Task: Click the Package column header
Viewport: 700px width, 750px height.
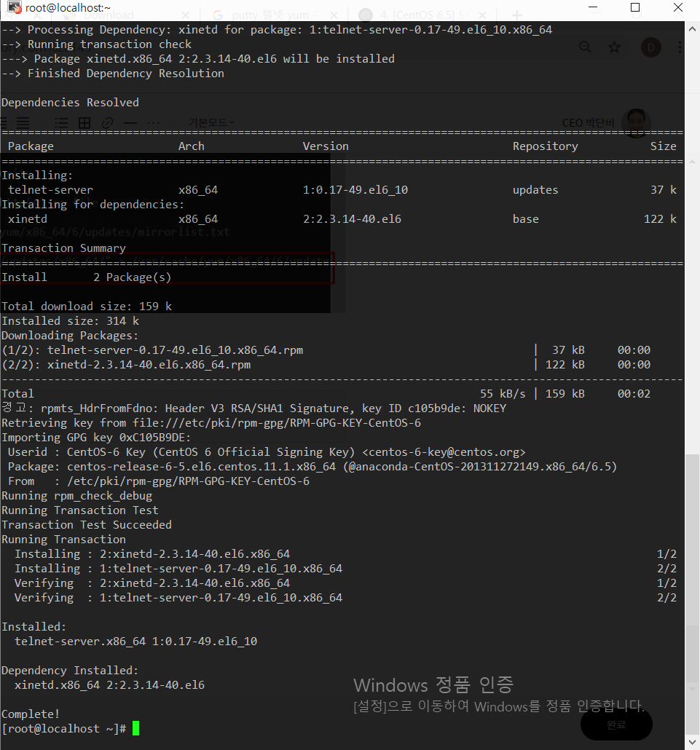Action: point(31,146)
